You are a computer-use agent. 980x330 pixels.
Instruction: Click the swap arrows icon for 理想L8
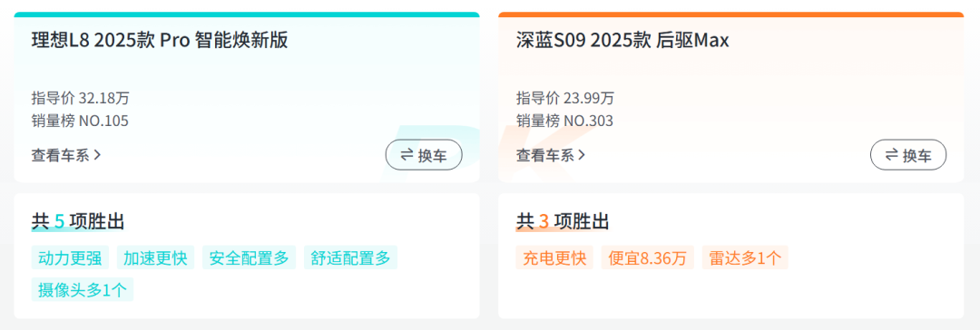407,155
